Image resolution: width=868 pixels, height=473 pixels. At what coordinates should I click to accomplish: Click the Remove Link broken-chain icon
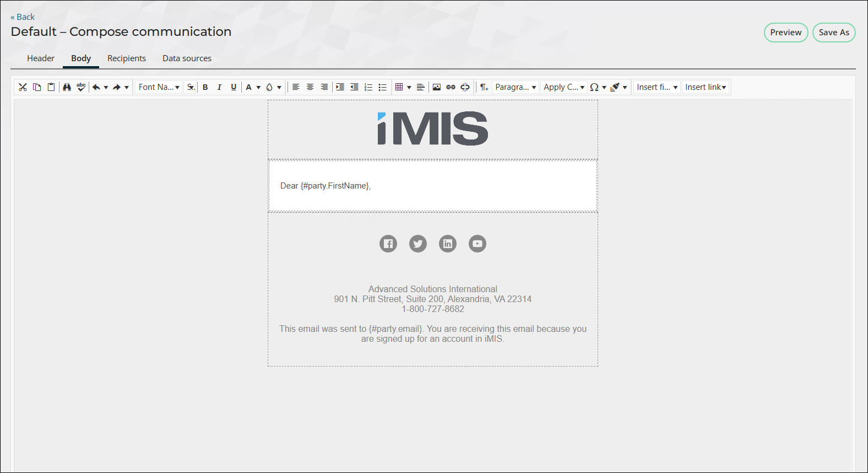coord(465,87)
